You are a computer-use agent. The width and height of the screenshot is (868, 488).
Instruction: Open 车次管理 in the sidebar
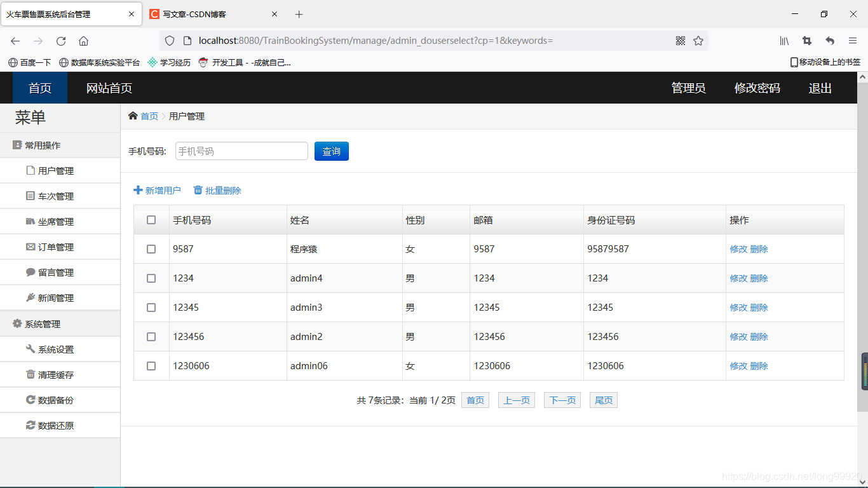pyautogui.click(x=60, y=196)
